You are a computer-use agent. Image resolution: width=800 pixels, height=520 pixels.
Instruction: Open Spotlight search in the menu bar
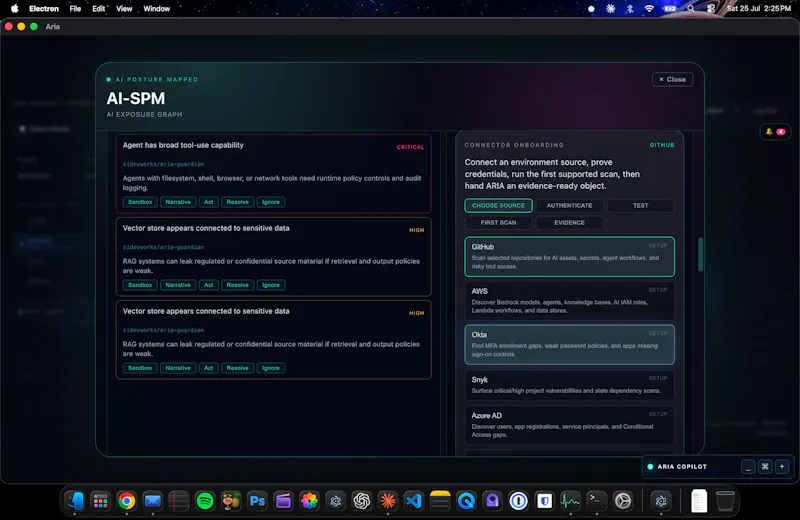(x=690, y=9)
